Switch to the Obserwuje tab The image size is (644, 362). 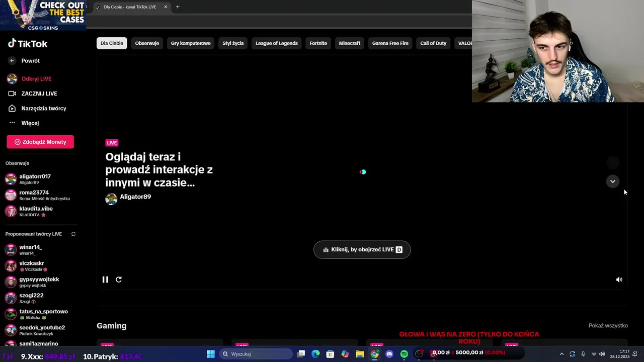[x=147, y=43]
